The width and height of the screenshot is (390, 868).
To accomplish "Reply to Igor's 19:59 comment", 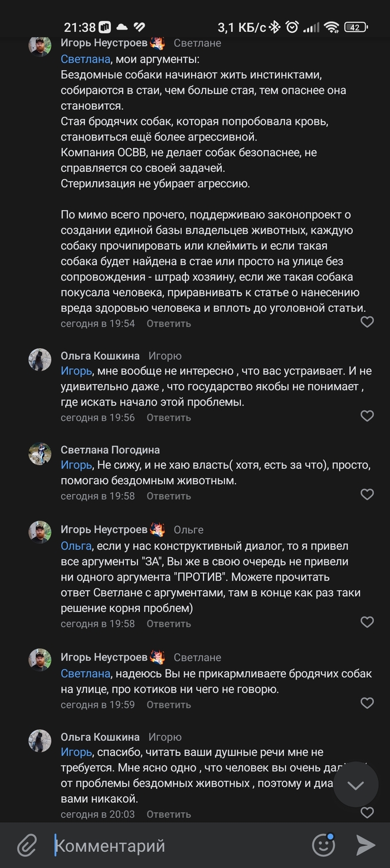I will (168, 705).
